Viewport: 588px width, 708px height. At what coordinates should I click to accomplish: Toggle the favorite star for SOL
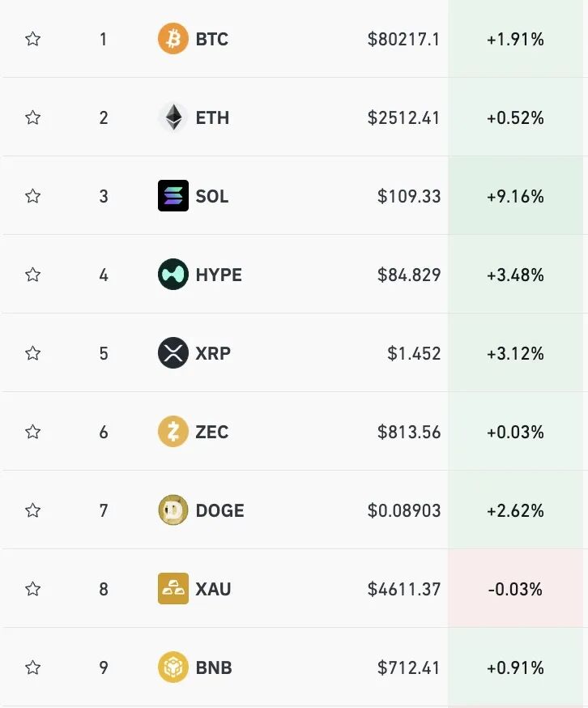click(32, 196)
